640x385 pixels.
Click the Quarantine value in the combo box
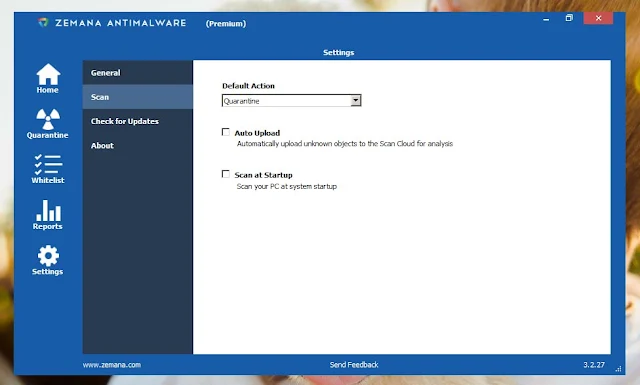tap(242, 101)
